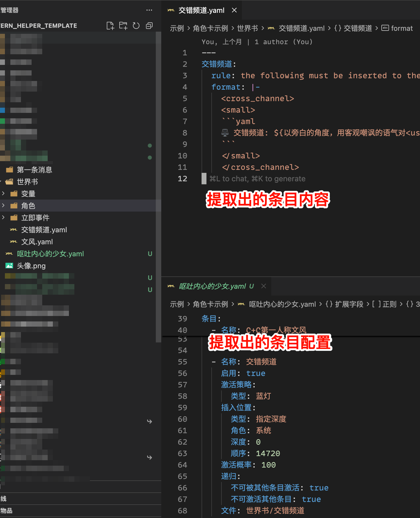This screenshot has height=518, width=420.
Task: Switch to the 交错频道.yaml tab
Action: click(201, 10)
